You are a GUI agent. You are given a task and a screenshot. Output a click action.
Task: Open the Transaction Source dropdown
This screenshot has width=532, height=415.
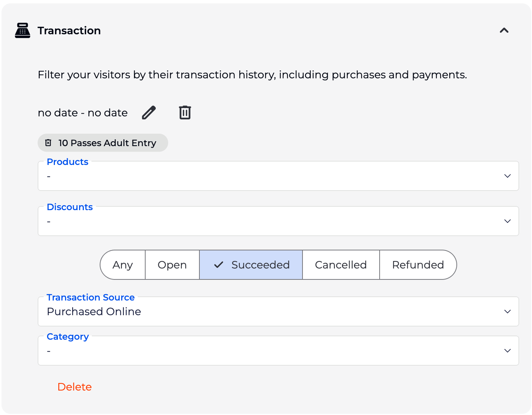click(507, 311)
